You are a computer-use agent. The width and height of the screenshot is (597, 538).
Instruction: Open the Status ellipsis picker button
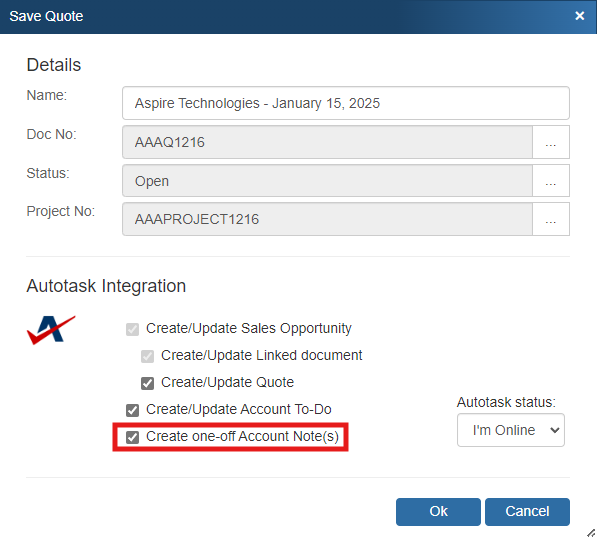[551, 181]
